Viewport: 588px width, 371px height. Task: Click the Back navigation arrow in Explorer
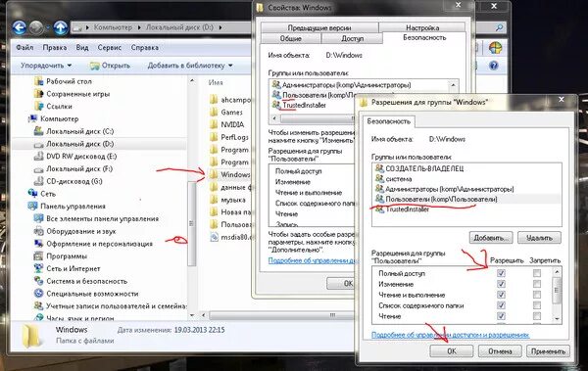(20, 27)
